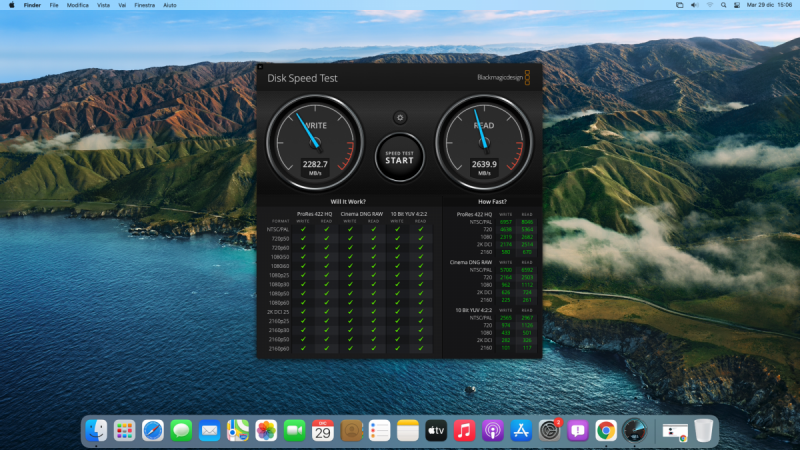Open the Vista menu
800x450 pixels.
[104, 5]
